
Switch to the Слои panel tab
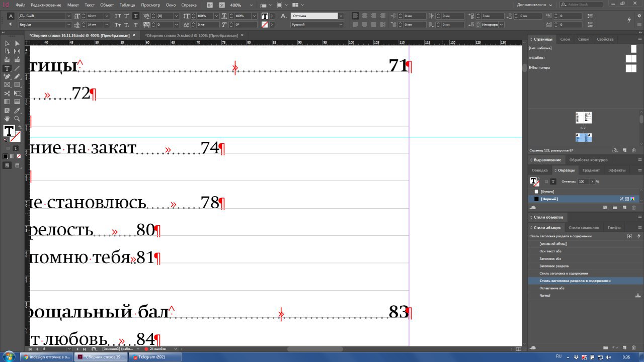[x=565, y=39]
